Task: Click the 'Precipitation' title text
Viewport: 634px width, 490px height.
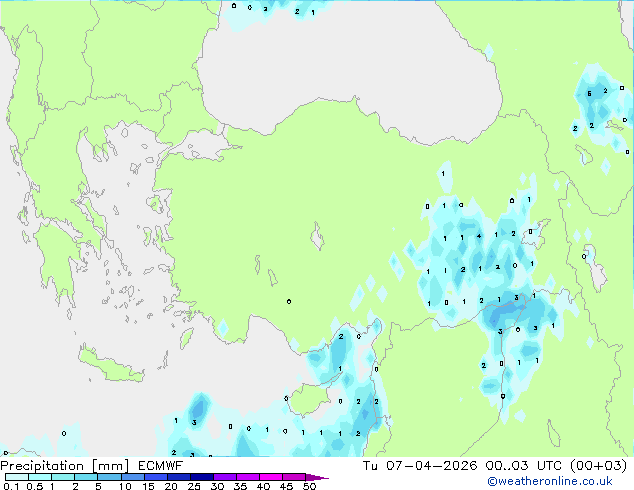Action: [x=42, y=466]
